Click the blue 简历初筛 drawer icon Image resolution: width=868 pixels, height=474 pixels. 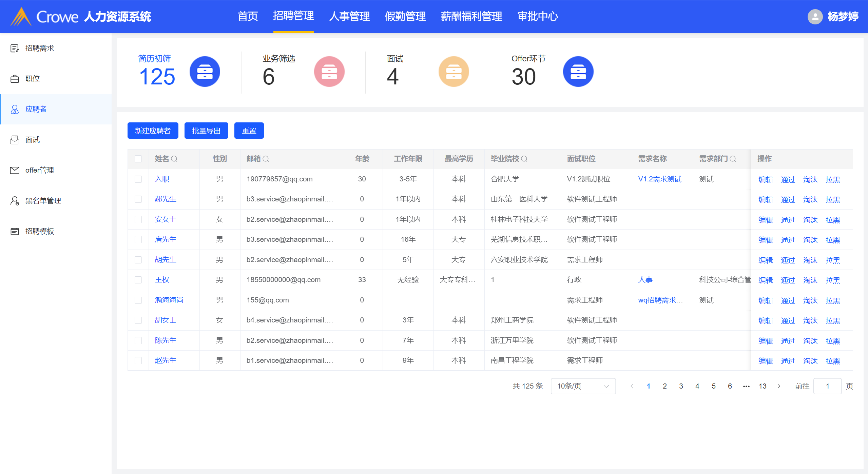tap(205, 72)
